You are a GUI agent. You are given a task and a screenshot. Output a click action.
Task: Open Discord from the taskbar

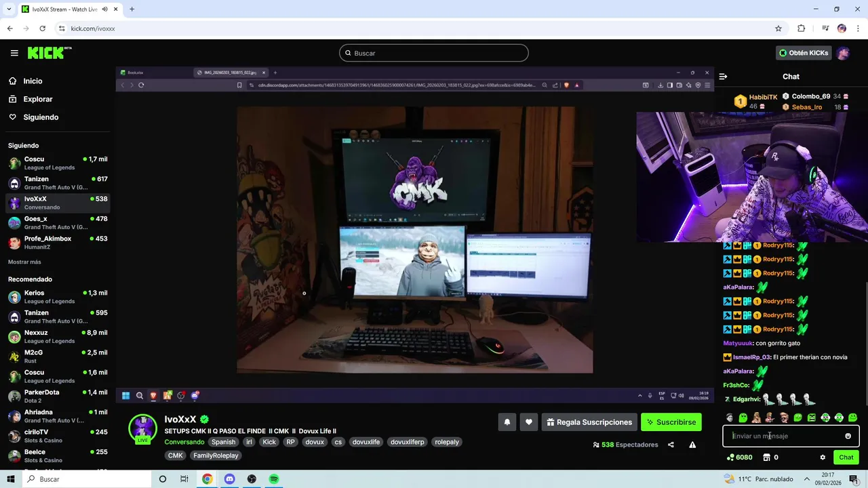coord(229,479)
